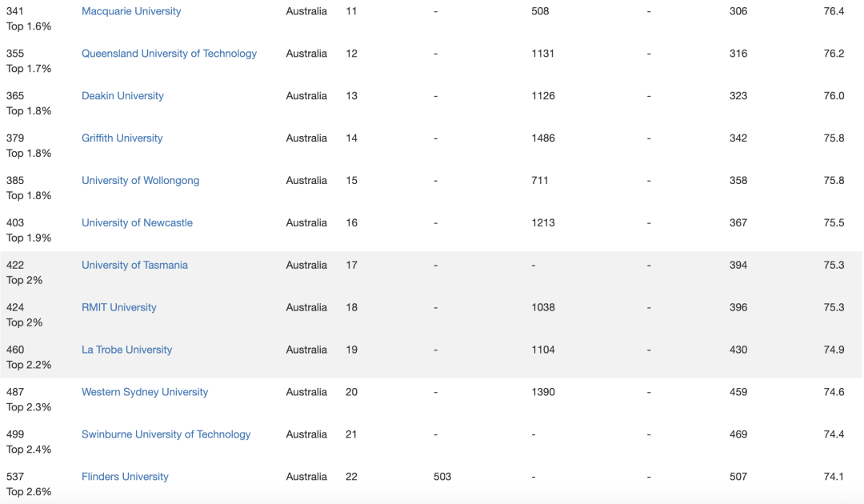The image size is (864, 504).
Task: Click score 76.2 for Queensland University
Action: pos(834,54)
